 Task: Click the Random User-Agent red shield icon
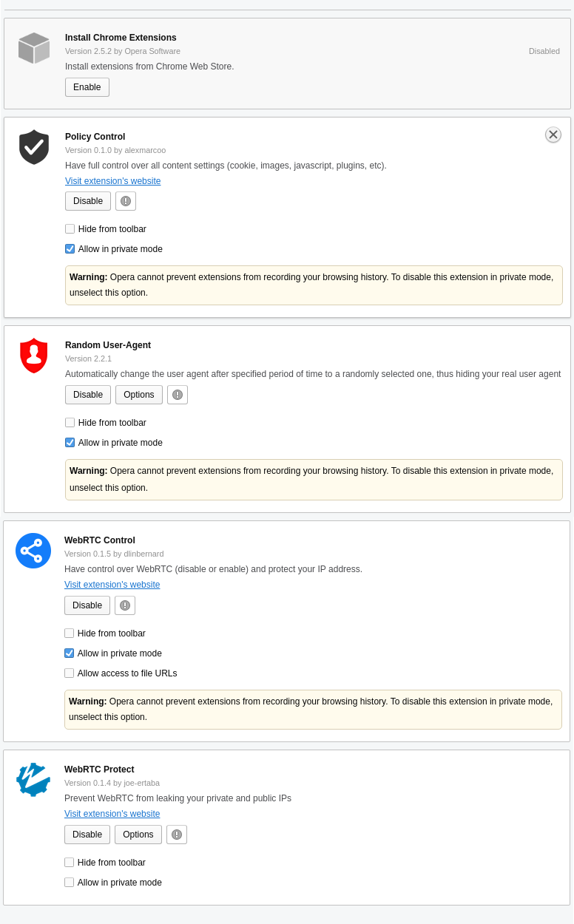tap(33, 356)
